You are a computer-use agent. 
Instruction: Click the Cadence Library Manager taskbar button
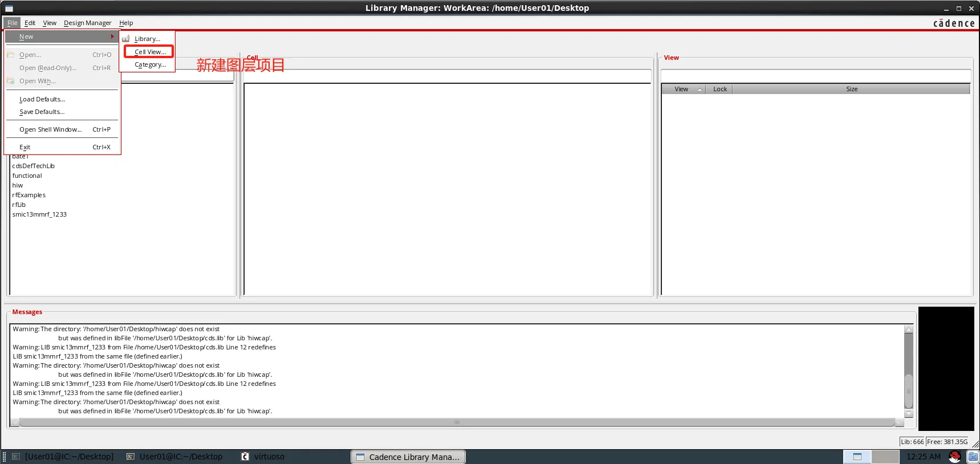pos(408,457)
